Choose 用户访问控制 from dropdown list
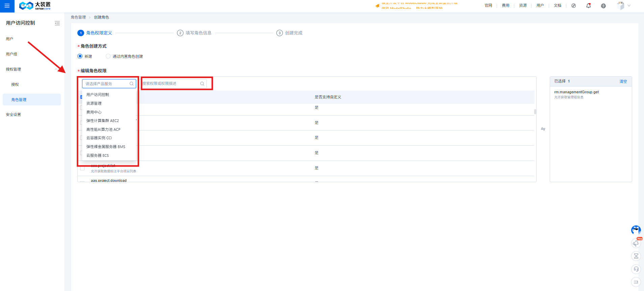The height and width of the screenshot is (291, 644). [x=109, y=95]
